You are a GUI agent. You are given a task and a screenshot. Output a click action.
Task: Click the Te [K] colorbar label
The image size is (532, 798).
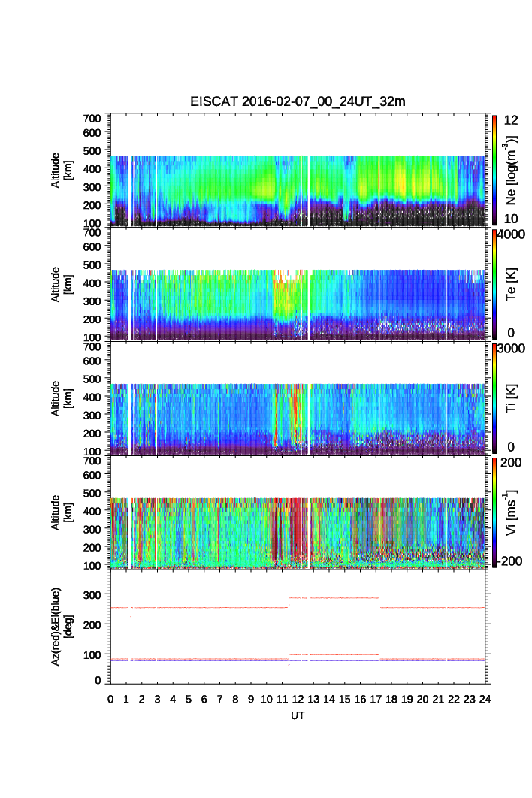click(511, 284)
